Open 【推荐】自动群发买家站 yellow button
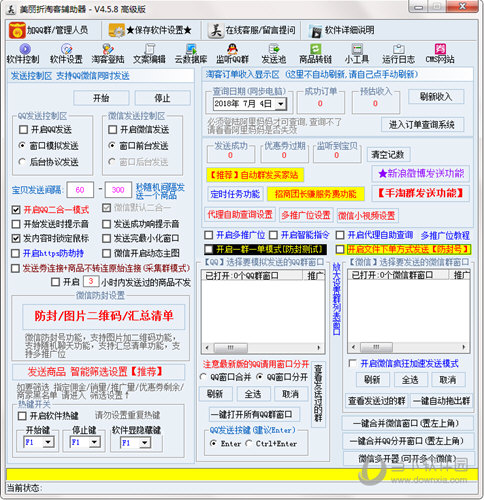Image resolution: width=484 pixels, height=500 pixels. pos(255,175)
